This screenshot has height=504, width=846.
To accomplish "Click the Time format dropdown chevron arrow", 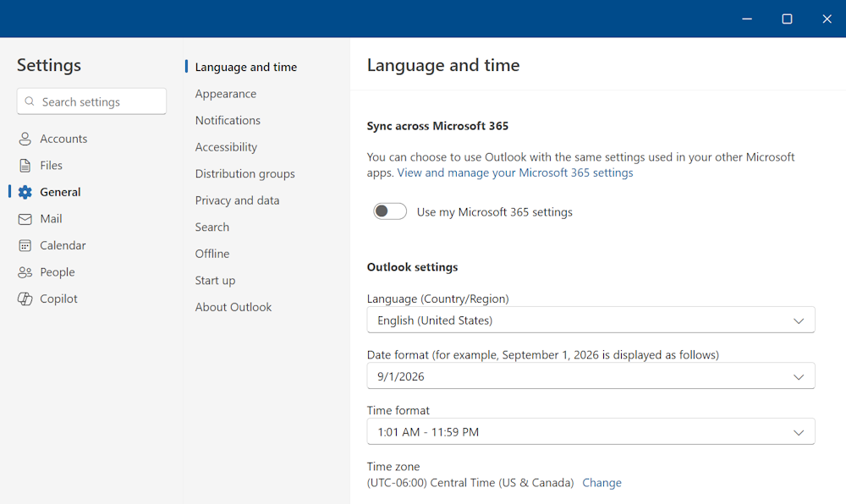I will [799, 432].
